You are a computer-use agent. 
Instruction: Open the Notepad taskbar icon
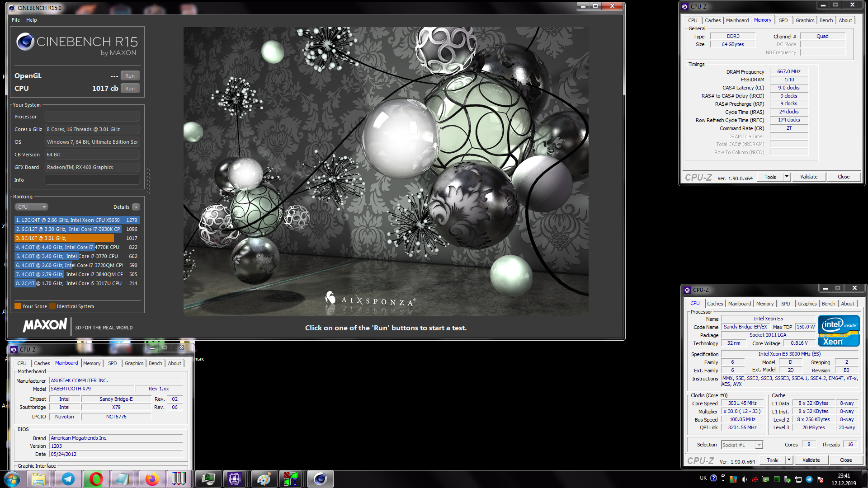pyautogui.click(x=122, y=479)
